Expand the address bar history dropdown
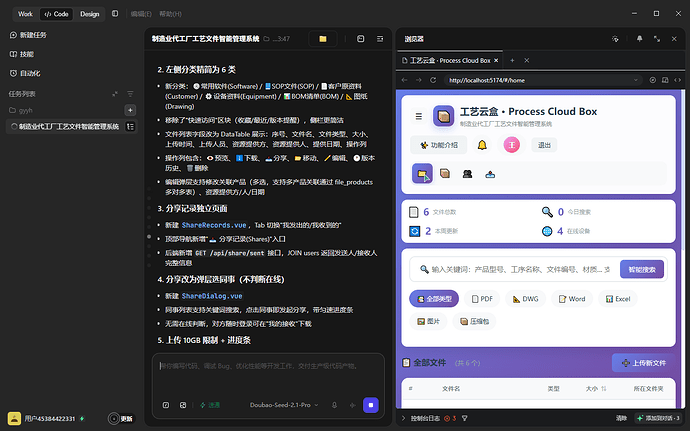Image resolution: width=690 pixels, height=431 pixels. pos(635,80)
